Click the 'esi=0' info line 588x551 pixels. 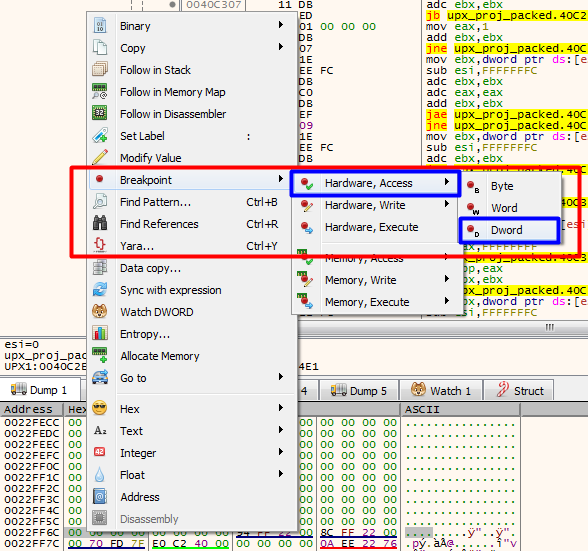point(21,344)
